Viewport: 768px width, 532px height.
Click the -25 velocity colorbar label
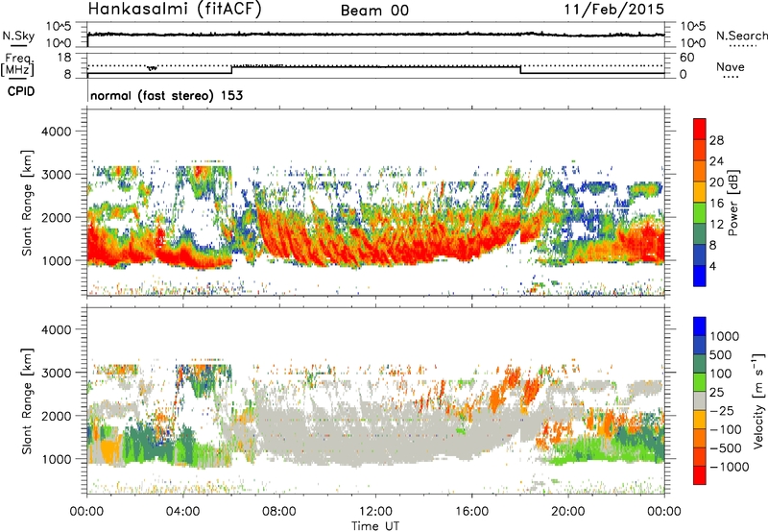click(722, 411)
